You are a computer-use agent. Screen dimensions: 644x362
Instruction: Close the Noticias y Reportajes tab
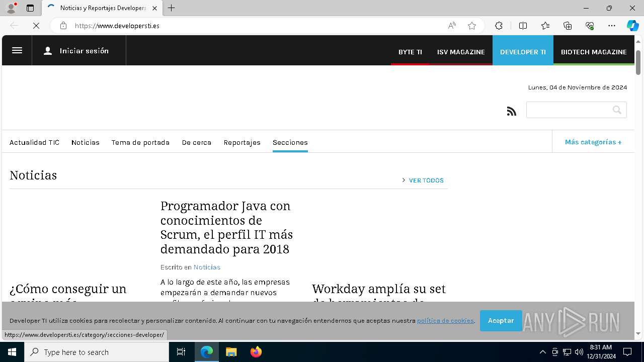click(154, 8)
